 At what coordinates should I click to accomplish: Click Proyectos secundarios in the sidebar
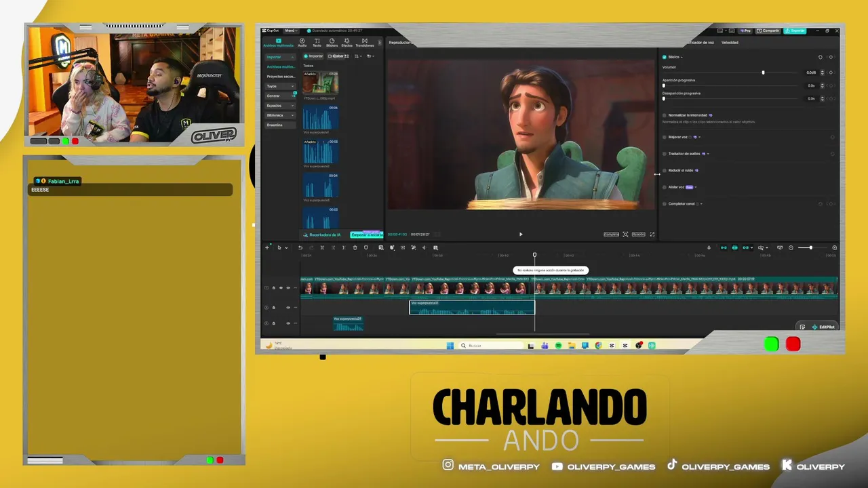click(x=281, y=76)
